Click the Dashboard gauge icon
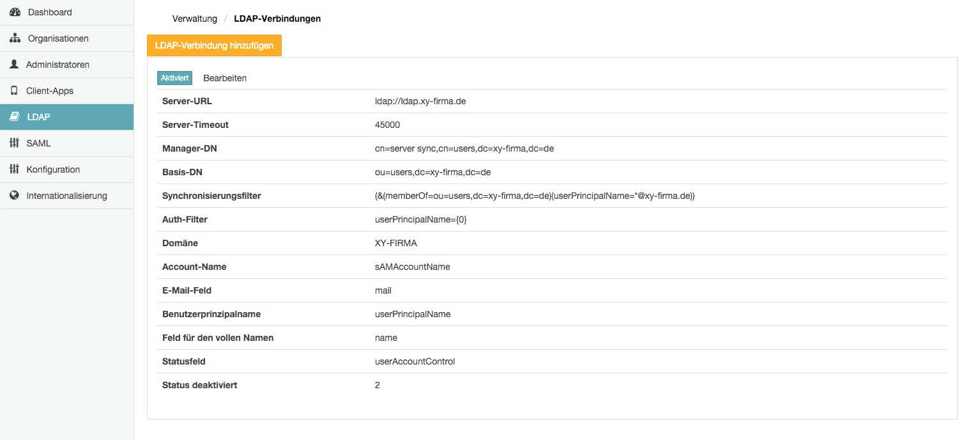This screenshot has height=440, width=980. coord(15,12)
